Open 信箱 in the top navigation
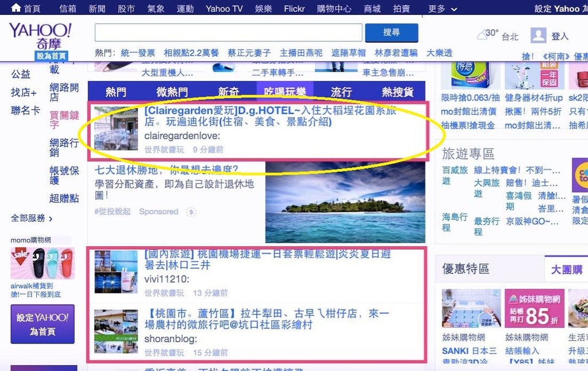The image size is (588, 371). [x=68, y=9]
